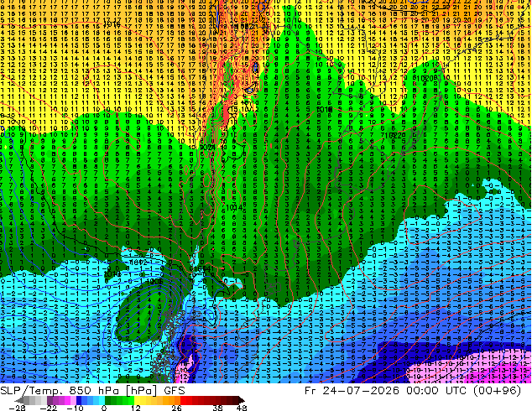Image resolution: width=532 pixels, height=411 pixels.
Task: Click the '38' legend value
Action: click(x=218, y=408)
